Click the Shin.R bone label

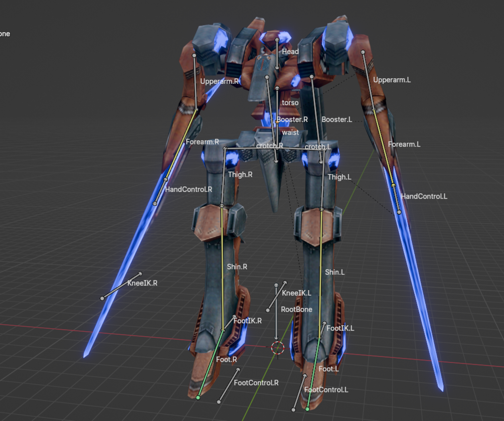pos(237,266)
